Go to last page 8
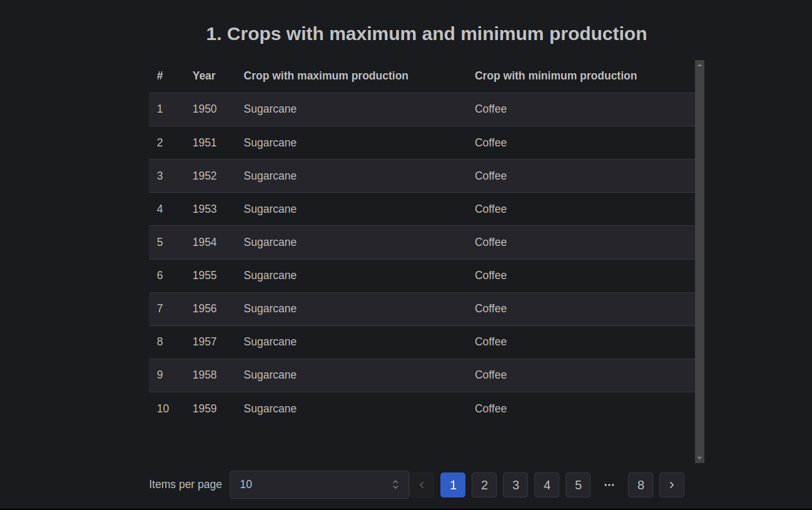 click(641, 485)
